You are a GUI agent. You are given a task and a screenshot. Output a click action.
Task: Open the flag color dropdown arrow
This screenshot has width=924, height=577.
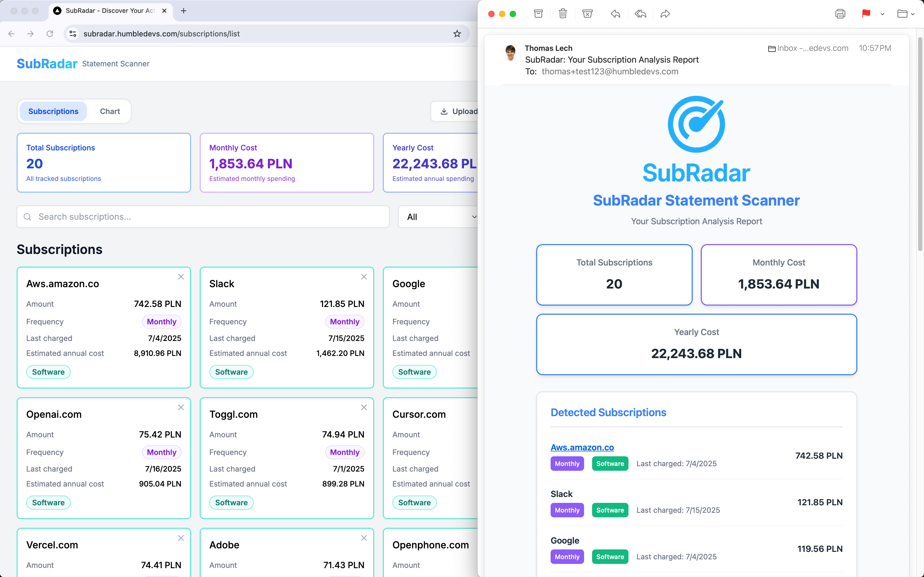click(x=883, y=14)
